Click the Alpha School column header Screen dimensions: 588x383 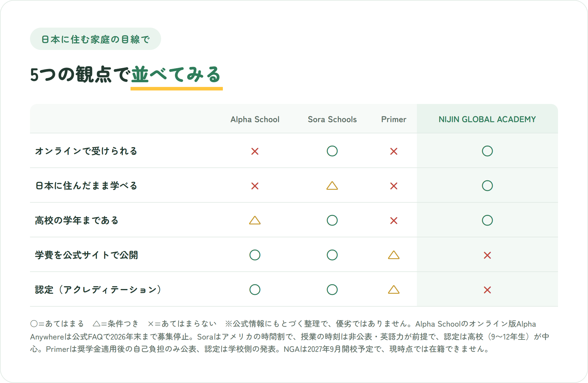pyautogui.click(x=255, y=119)
